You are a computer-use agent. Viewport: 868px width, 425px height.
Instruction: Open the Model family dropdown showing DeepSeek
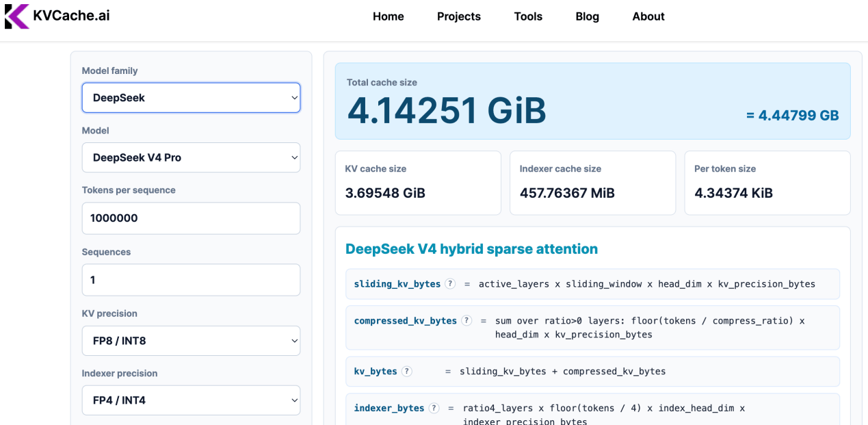pyautogui.click(x=191, y=98)
